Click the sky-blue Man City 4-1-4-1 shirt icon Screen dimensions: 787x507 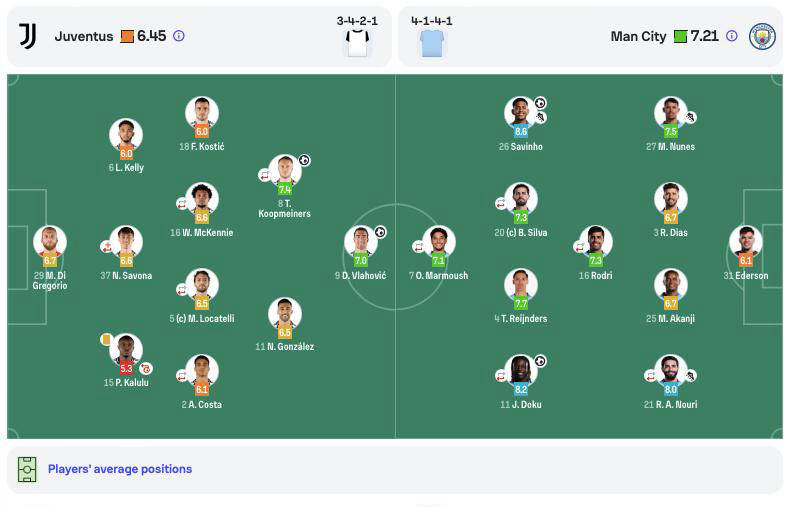click(432, 43)
